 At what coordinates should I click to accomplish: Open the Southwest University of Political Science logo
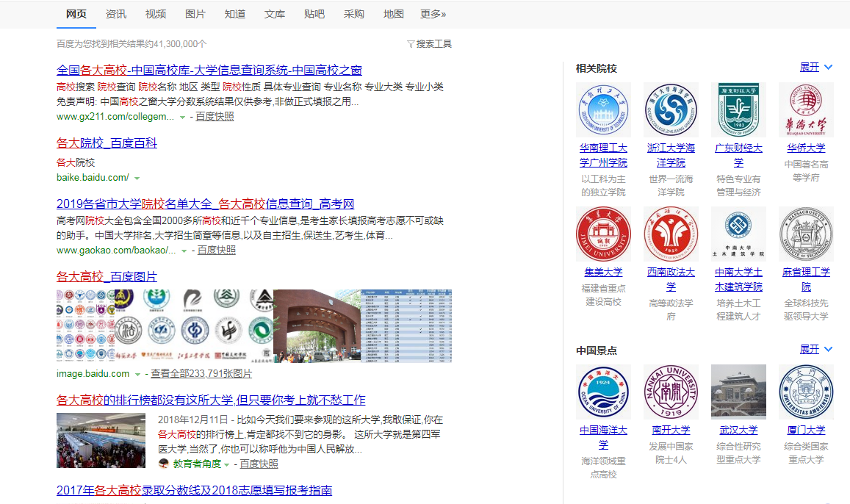click(671, 234)
